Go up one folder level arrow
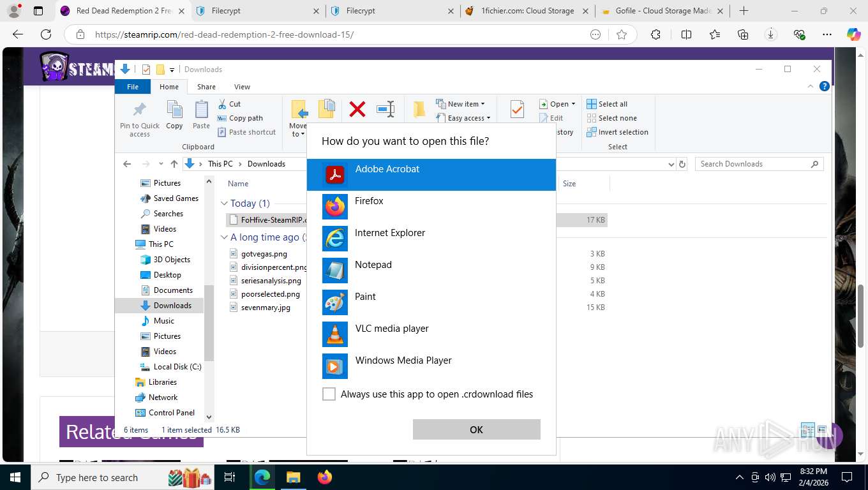 [x=174, y=164]
